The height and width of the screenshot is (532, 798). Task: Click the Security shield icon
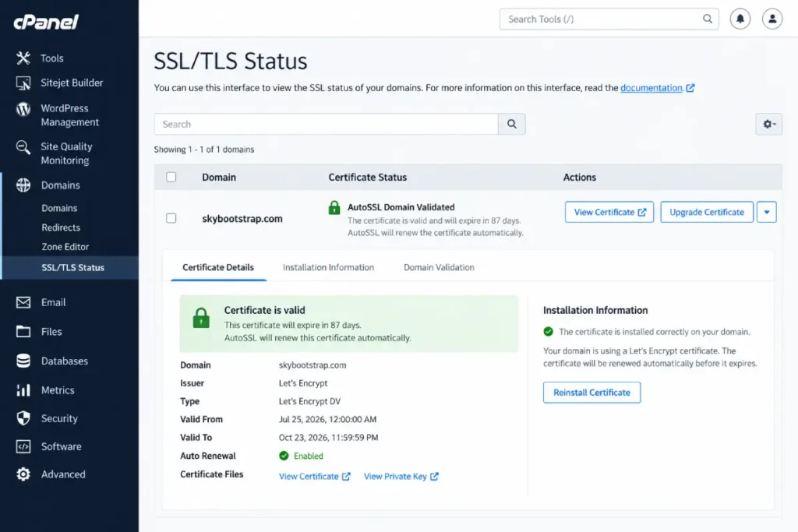(x=23, y=418)
